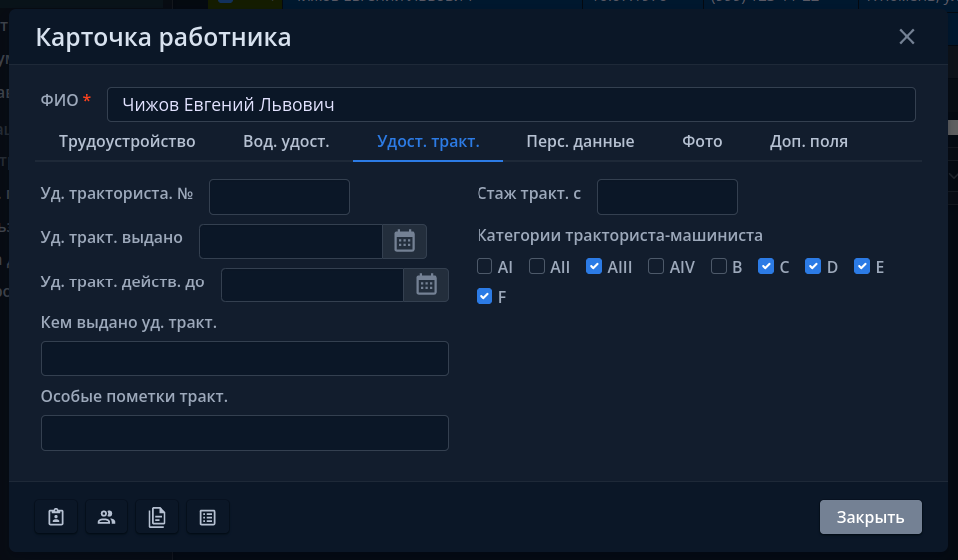Image resolution: width=958 pixels, height=560 pixels.
Task: Open calendar for Уд. тракт. действ. до
Action: (426, 284)
